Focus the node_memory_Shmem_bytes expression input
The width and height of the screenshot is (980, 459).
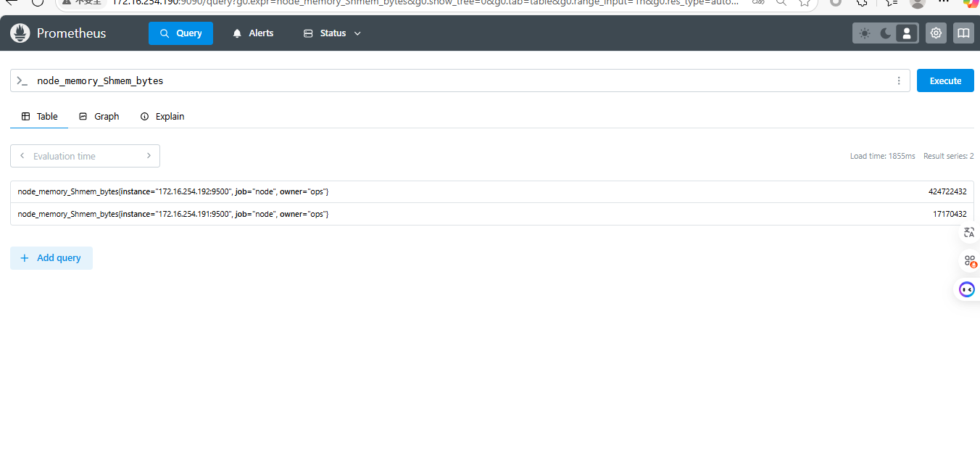[x=460, y=80]
